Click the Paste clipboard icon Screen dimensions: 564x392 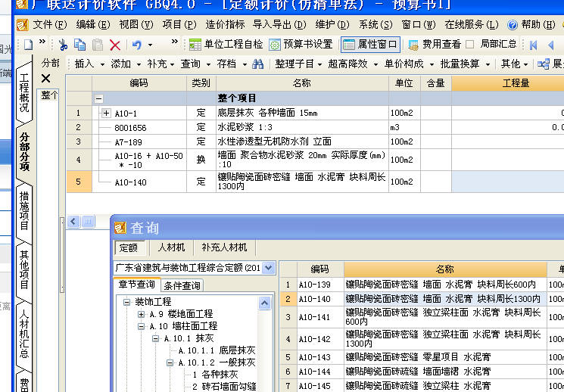click(98, 45)
